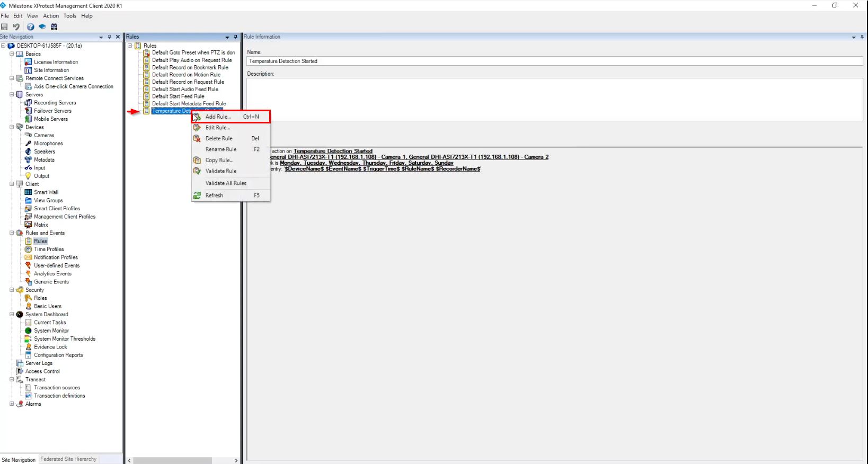Click the Matrix monitor icon
868x464 pixels.
[x=29, y=225]
